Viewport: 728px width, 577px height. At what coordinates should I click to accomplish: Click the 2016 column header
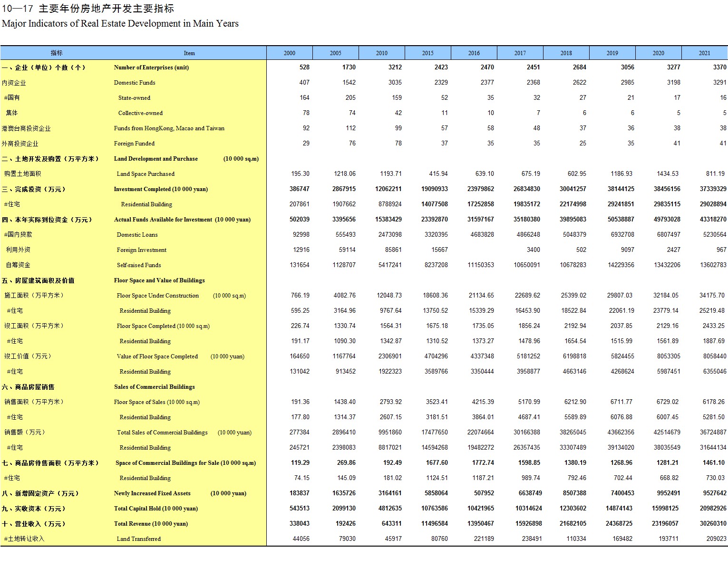click(474, 53)
